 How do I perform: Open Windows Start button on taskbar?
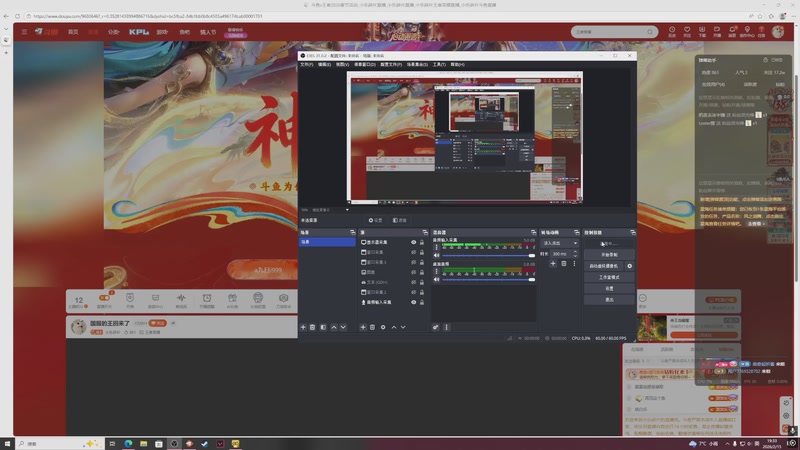[7, 443]
